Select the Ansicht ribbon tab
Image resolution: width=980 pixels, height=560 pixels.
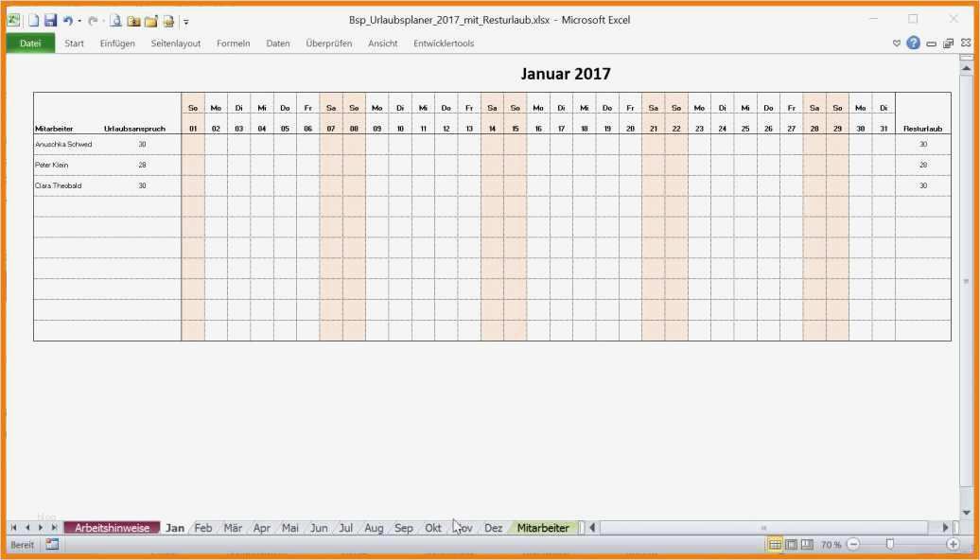coord(382,44)
